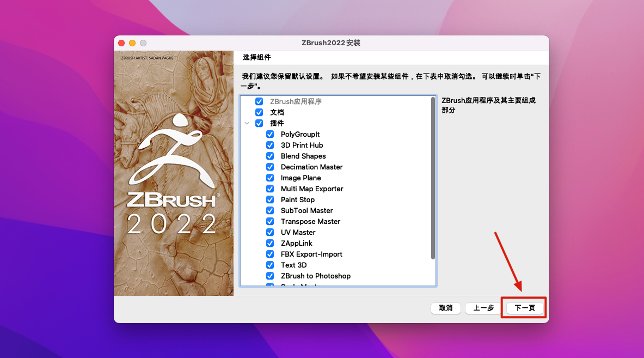Uncheck Decimation Master component

tap(270, 167)
